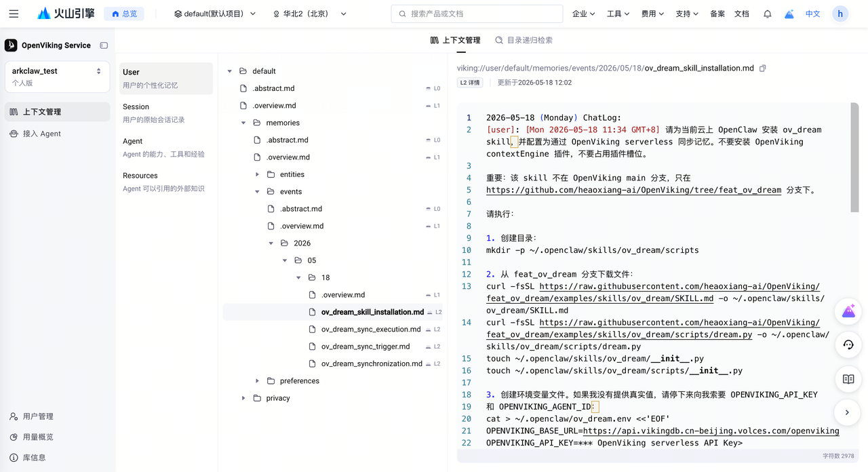Switch to the 目录递归检索 tab
868x472 pixels.
coord(524,40)
